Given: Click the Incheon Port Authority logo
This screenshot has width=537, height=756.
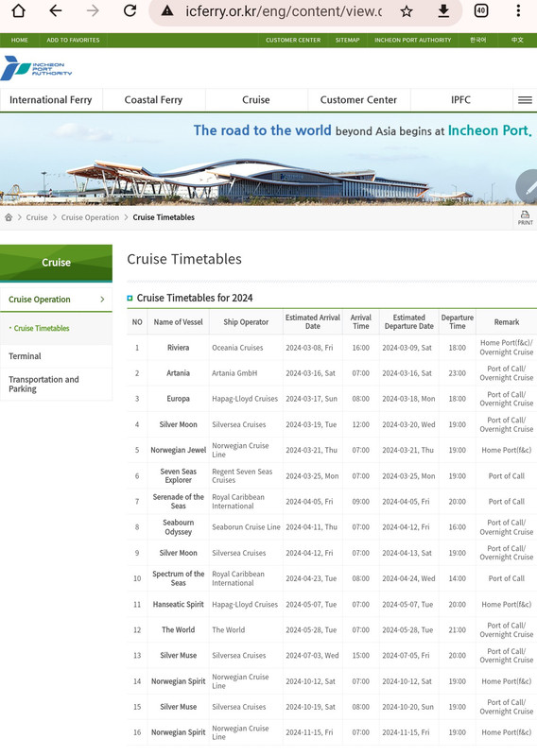Looking at the screenshot, I should pos(36,68).
